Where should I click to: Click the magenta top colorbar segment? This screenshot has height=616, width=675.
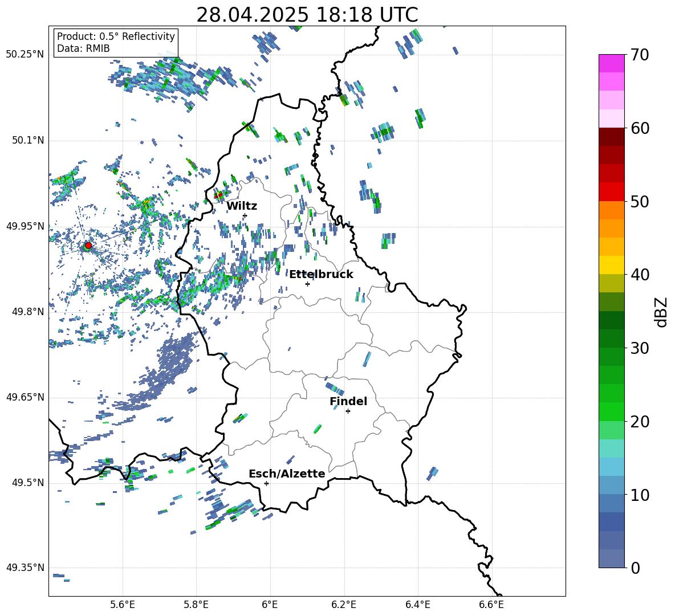[x=611, y=63]
